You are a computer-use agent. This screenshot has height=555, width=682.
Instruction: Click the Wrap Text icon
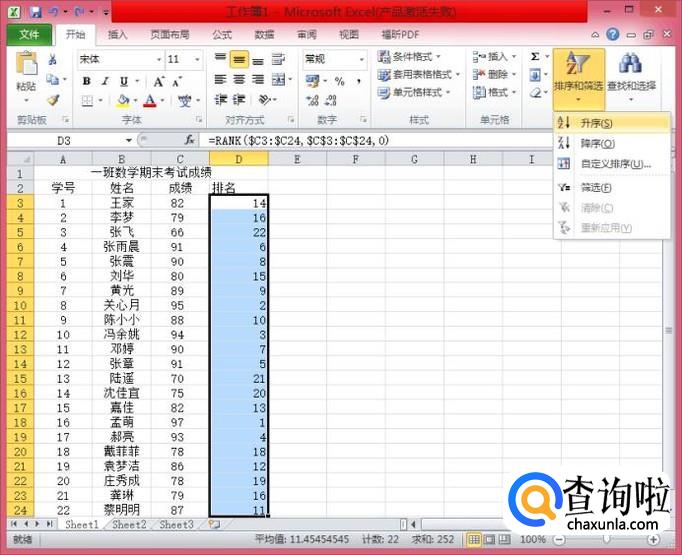click(x=278, y=59)
